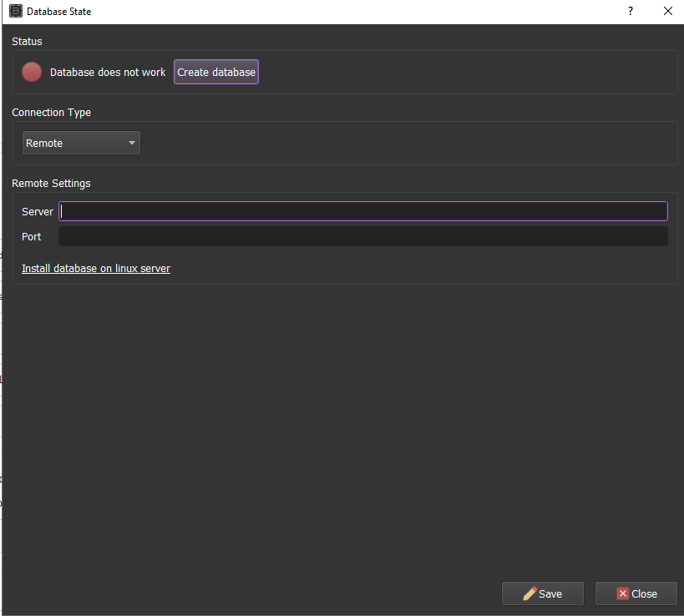Close the Database State window with X
Screen dimensions: 684x616
667,12
